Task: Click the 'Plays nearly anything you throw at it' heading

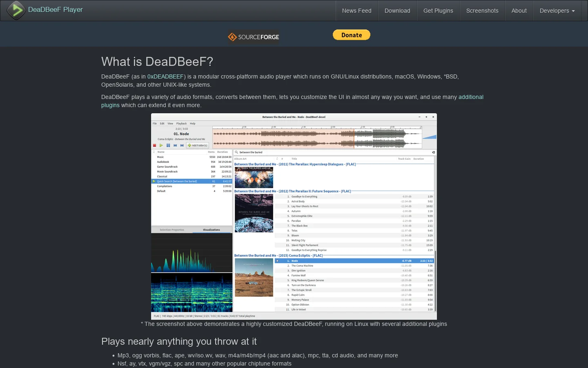Action: point(179,341)
